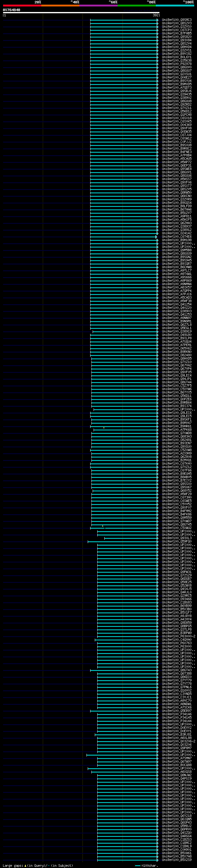
Task: Select hit label UniRef100_Q9M5B8
Action: pyautogui.click(x=176, y=250)
